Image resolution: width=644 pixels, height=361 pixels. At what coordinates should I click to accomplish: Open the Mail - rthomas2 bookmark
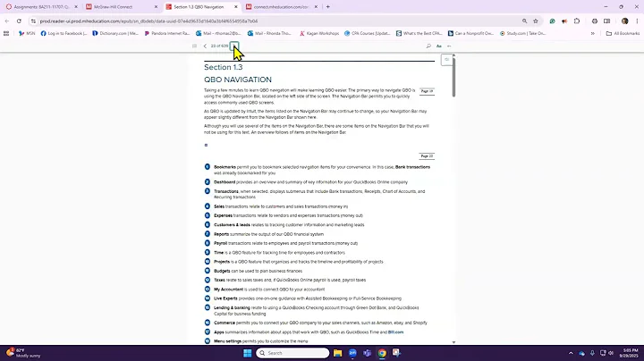pyautogui.click(x=218, y=33)
